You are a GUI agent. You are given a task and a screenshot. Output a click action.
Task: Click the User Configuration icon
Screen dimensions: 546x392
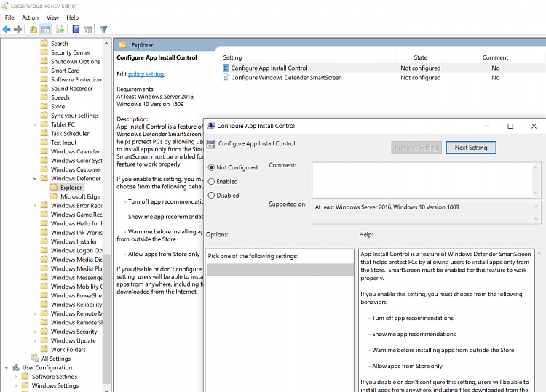coord(16,367)
